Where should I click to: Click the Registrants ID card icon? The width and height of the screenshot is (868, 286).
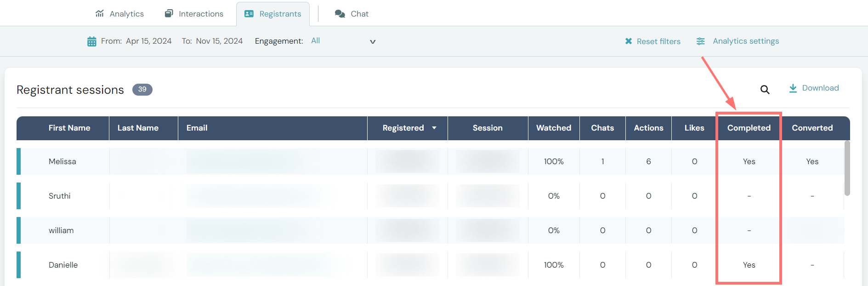249,14
